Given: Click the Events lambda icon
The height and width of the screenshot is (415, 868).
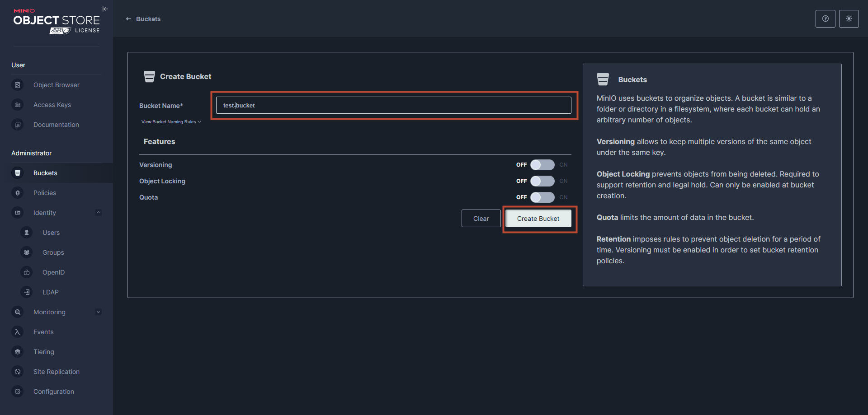Looking at the screenshot, I should [18, 332].
